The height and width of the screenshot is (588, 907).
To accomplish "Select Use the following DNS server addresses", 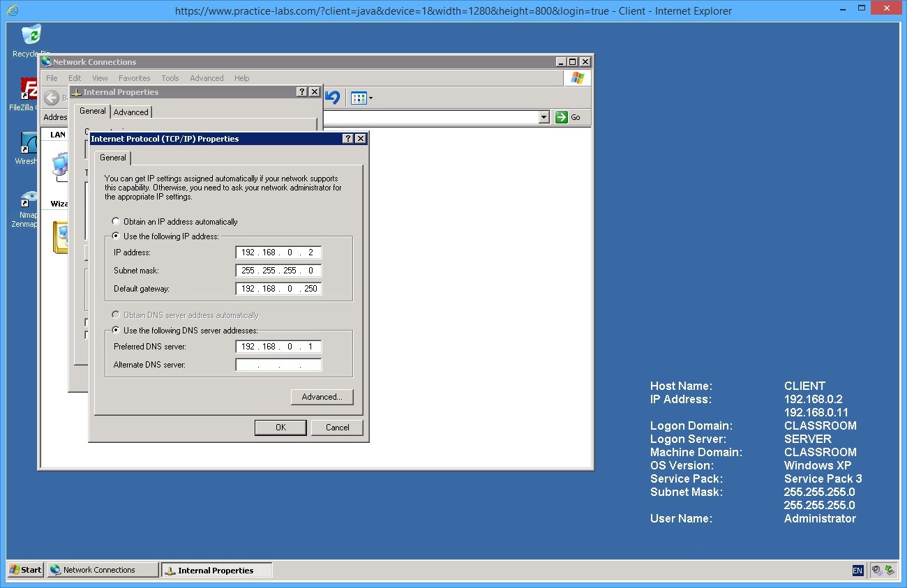I will [116, 330].
